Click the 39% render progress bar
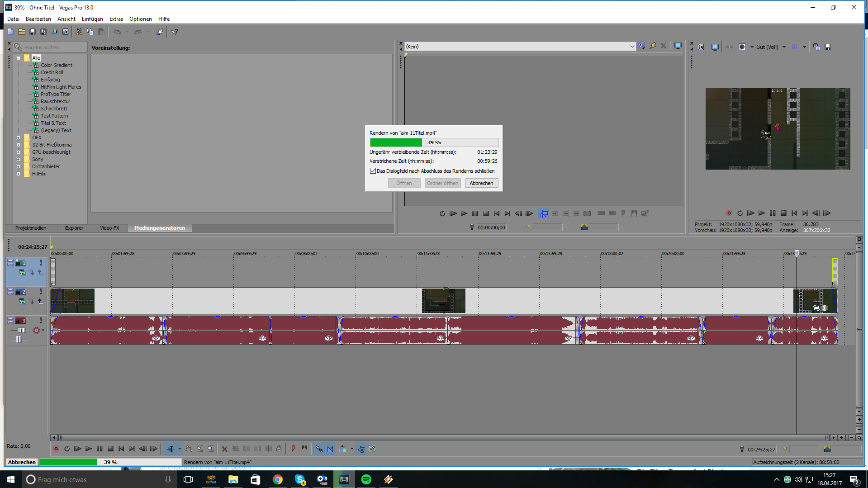This screenshot has width=868, height=488. (433, 142)
